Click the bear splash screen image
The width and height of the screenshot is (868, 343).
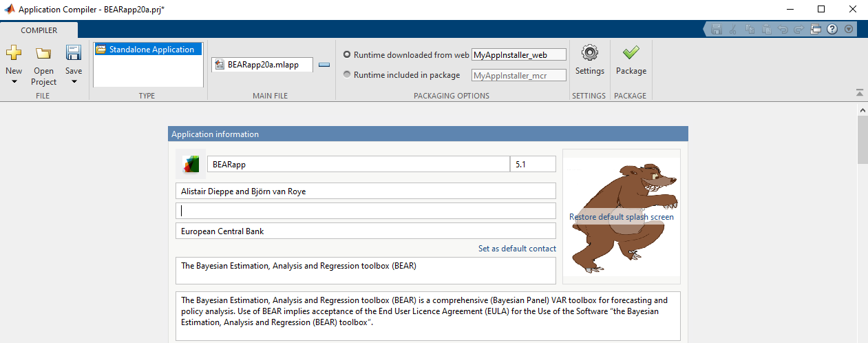click(x=622, y=217)
